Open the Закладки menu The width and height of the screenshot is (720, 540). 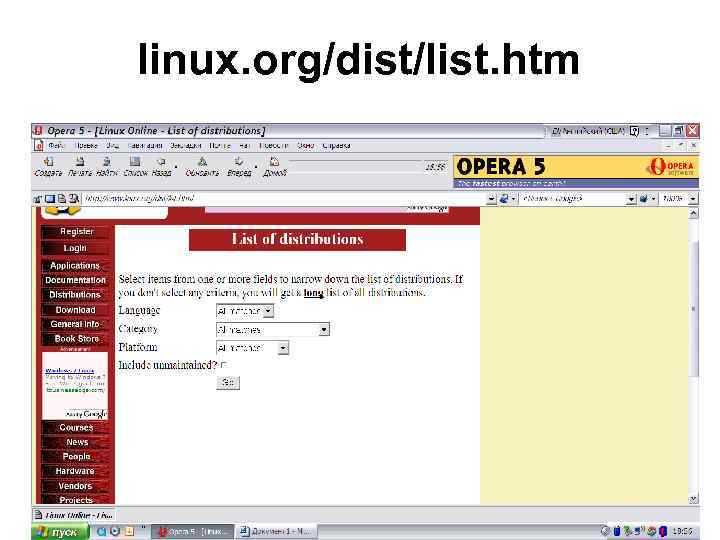(x=186, y=146)
